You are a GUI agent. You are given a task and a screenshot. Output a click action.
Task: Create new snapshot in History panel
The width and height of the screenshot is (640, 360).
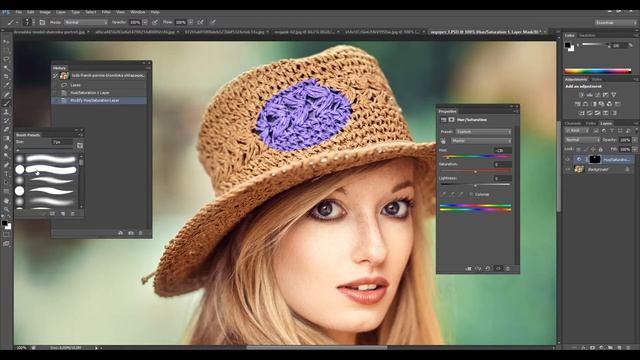(x=131, y=233)
